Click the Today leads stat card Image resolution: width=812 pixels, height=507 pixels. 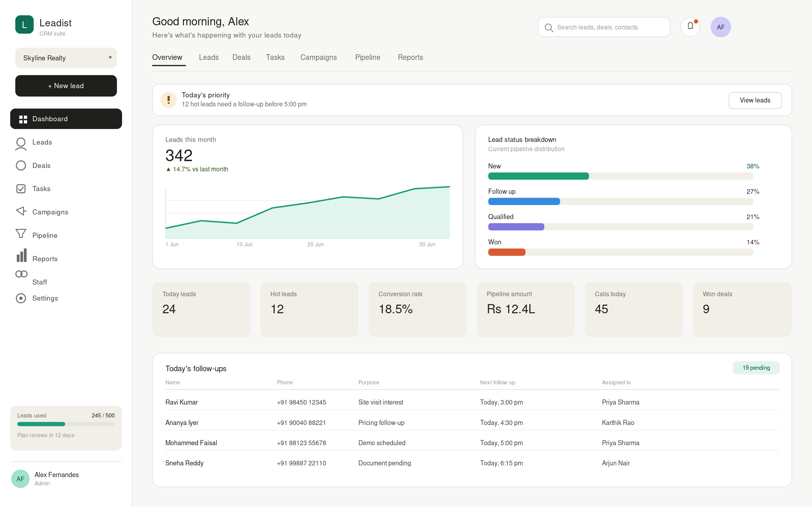tap(201, 309)
